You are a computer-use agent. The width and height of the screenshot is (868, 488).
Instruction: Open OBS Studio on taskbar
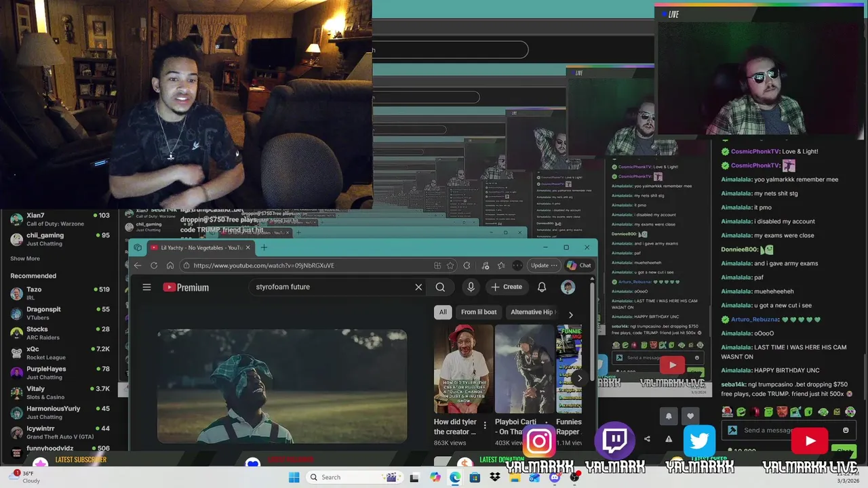point(575,477)
